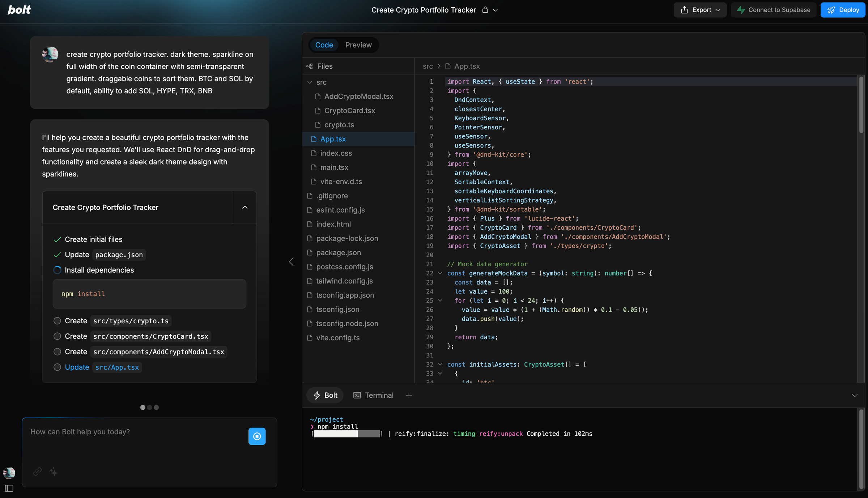
Task: Select Create src/types/crypto.ts step circle
Action: point(57,321)
